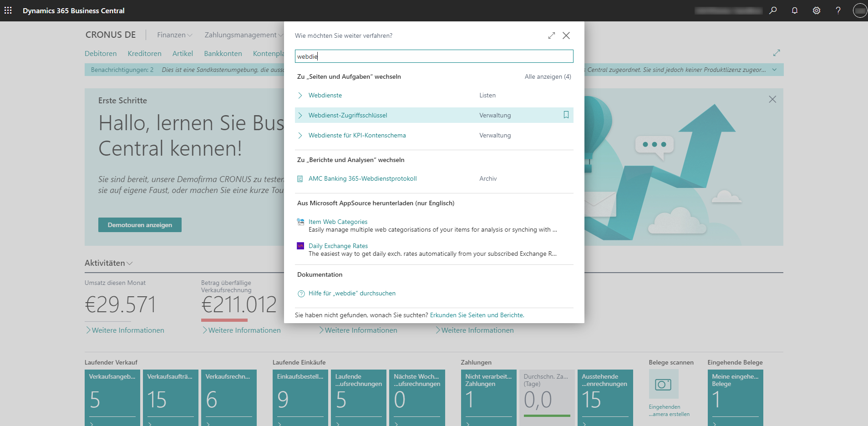This screenshot has width=868, height=426.
Task: Click Benachrichtigungen: 2 label
Action: point(122,70)
